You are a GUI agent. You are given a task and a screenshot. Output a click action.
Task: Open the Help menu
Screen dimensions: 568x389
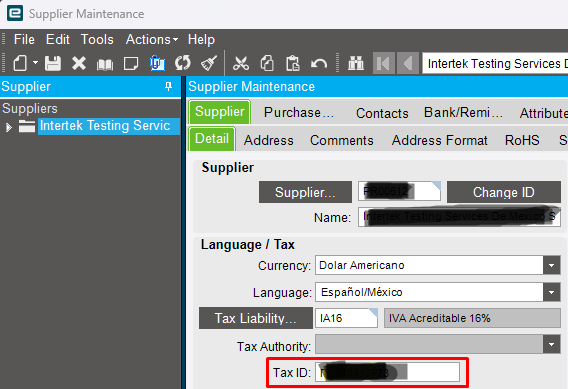tap(201, 39)
